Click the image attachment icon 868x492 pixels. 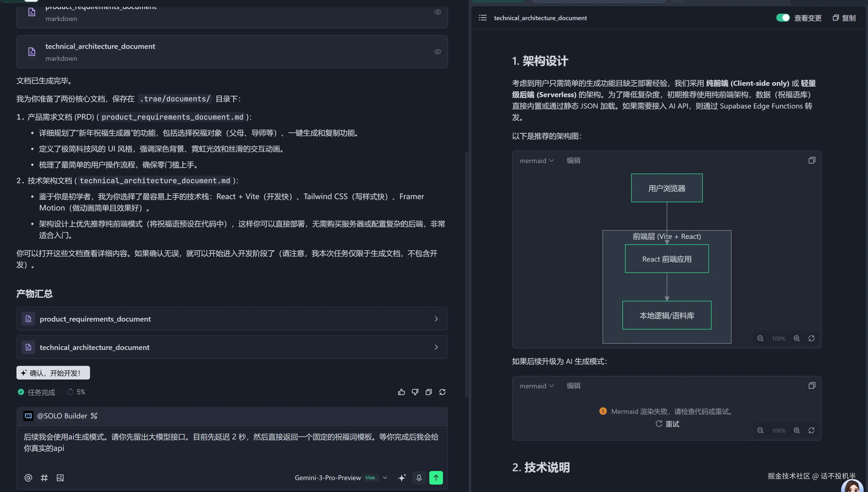(x=60, y=478)
